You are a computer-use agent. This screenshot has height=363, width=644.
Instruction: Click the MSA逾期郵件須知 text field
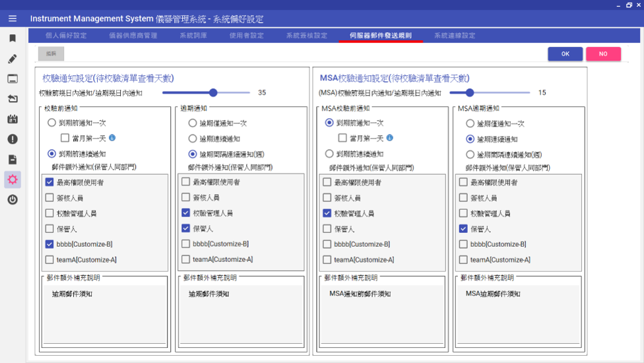[x=519, y=314]
